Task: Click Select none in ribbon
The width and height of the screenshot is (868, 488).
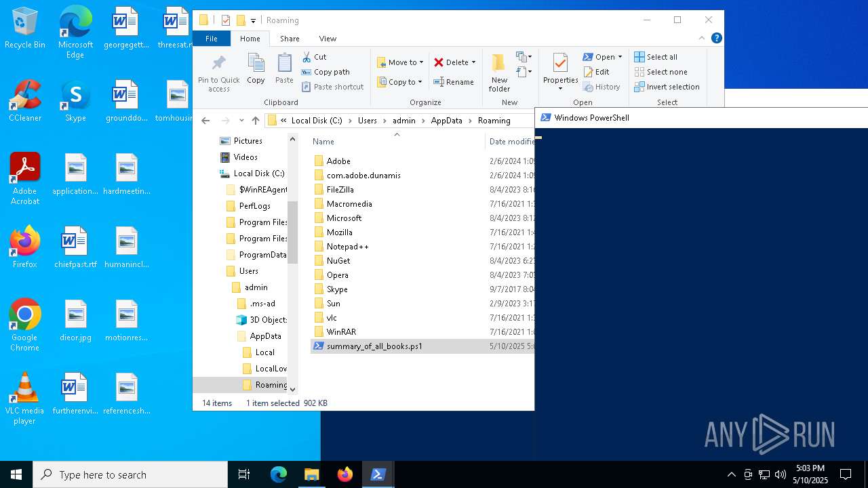Action: (660, 72)
